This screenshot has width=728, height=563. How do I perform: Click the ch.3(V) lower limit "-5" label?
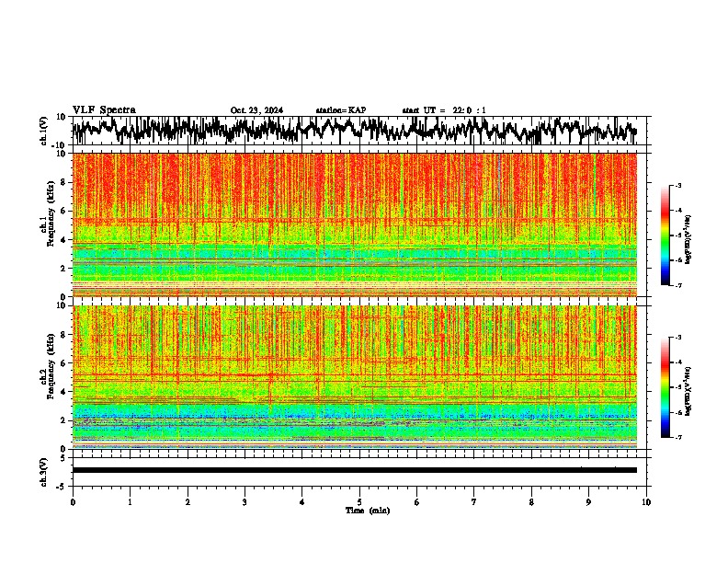(62, 487)
